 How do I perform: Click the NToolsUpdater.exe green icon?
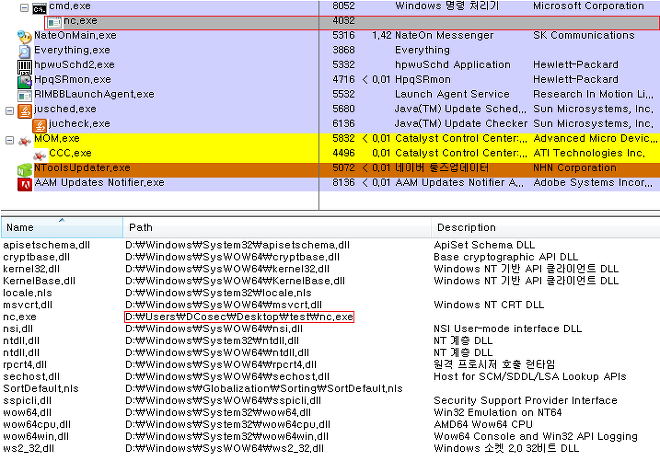point(24,170)
